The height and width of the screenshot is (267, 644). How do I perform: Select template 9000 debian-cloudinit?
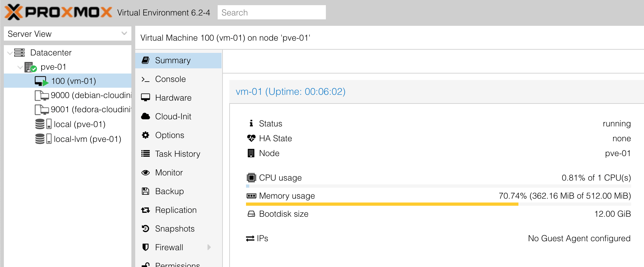[x=68, y=95]
